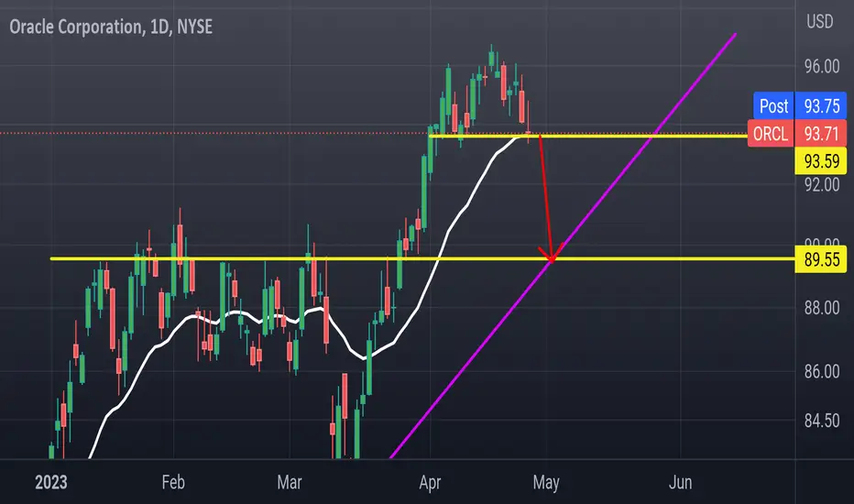
Task: Click the 96.00 price axis label
Action: tap(822, 67)
